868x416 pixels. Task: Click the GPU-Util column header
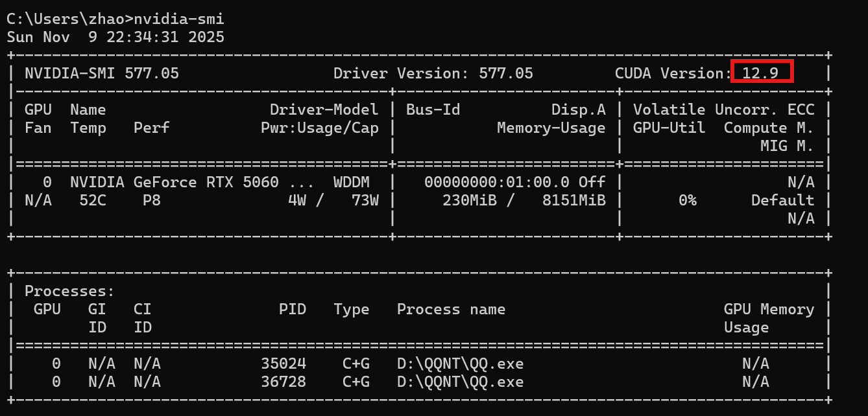pyautogui.click(x=669, y=128)
